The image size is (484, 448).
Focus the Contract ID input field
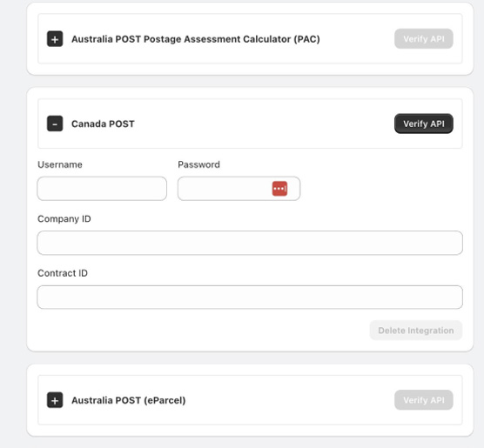[250, 298]
